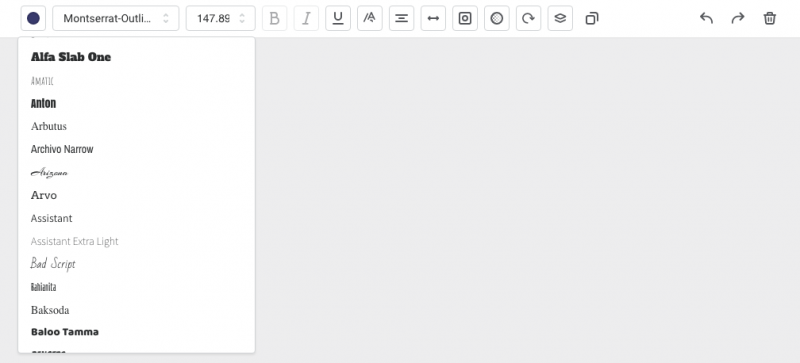Screen dimensions: 800x363
Task: Click the rotate icon
Action: coord(529,18)
